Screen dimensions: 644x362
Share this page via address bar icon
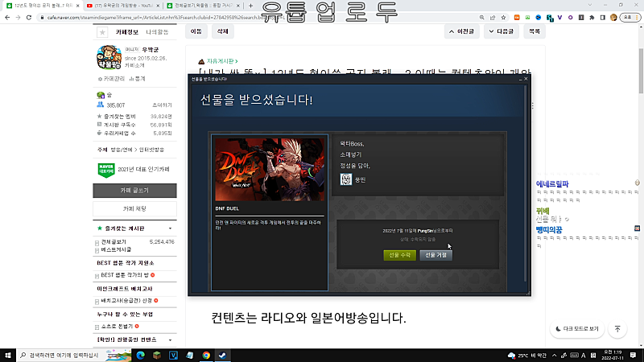pos(493,18)
